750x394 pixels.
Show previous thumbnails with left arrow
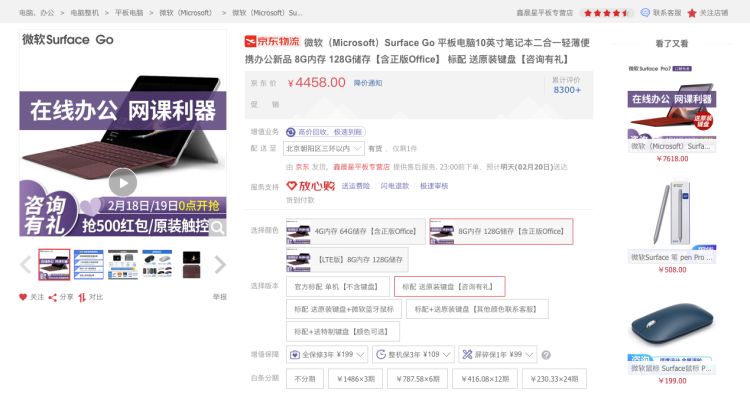26,264
